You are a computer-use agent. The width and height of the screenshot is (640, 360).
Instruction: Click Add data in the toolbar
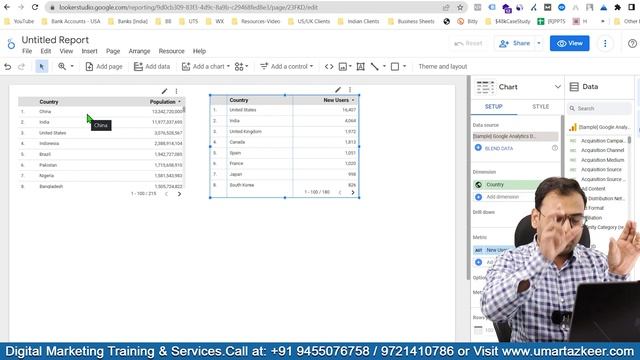point(152,67)
